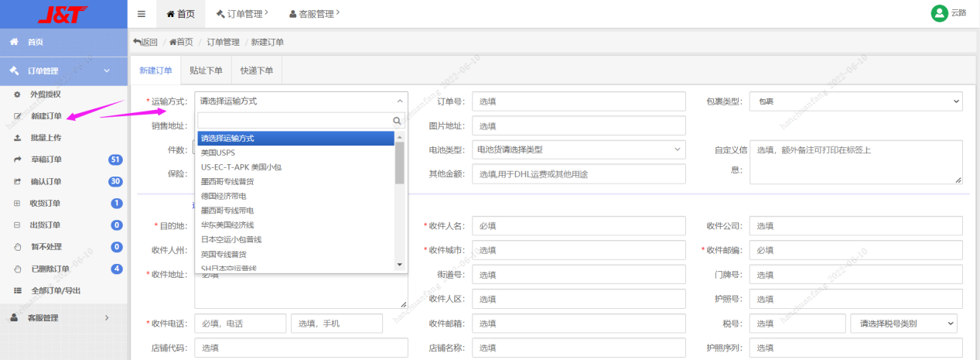Screen dimensions: 980x360
Task: Click the hand icon beside 已删除订单
Action: pyautogui.click(x=17, y=269)
